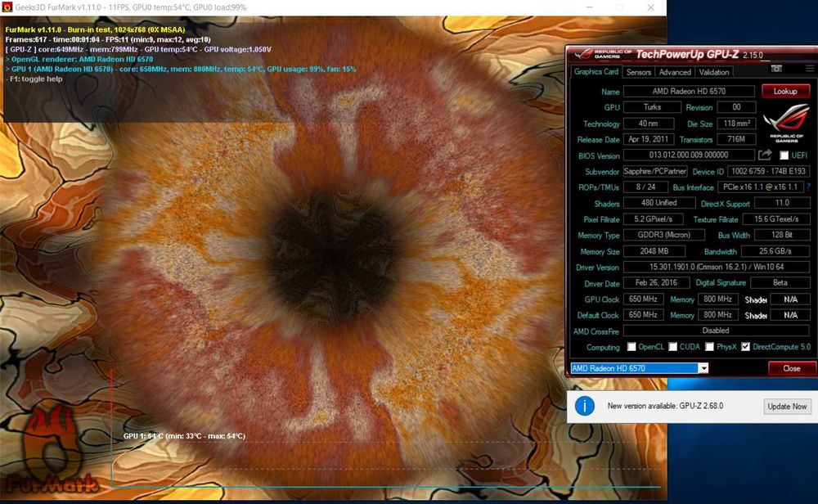Click the GPU Clock value 650 MHz
This screenshot has width=818, height=504.
[x=643, y=299]
